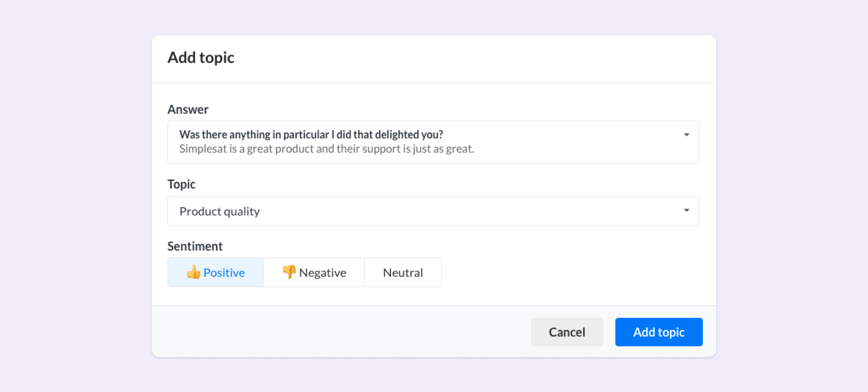Click the word 'Positive' in blue
The width and height of the screenshot is (868, 392).
(224, 272)
